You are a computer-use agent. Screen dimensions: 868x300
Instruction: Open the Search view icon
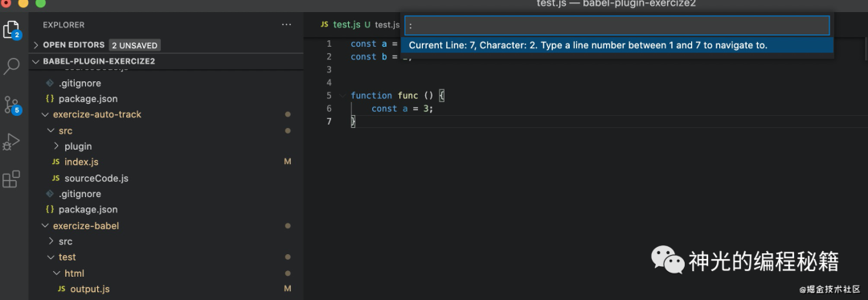[x=11, y=66]
